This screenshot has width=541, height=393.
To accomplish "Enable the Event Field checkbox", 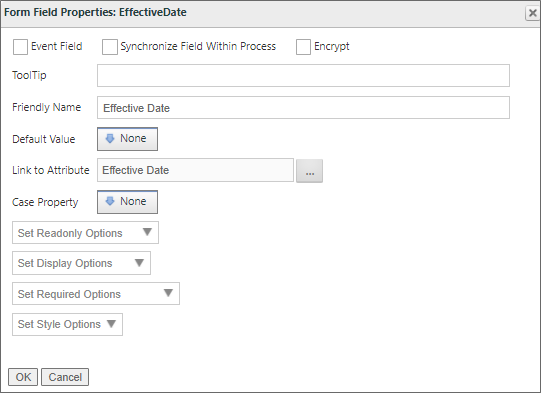I will [x=20, y=47].
